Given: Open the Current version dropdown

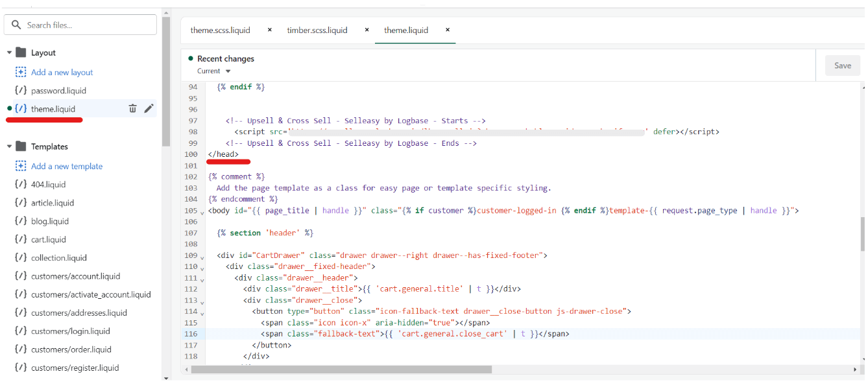Looking at the screenshot, I should coord(214,71).
